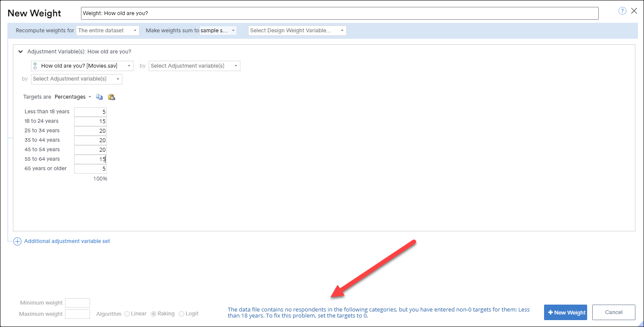644x327 pixels.
Task: Click the Make weights sum to label
Action: coord(172,31)
